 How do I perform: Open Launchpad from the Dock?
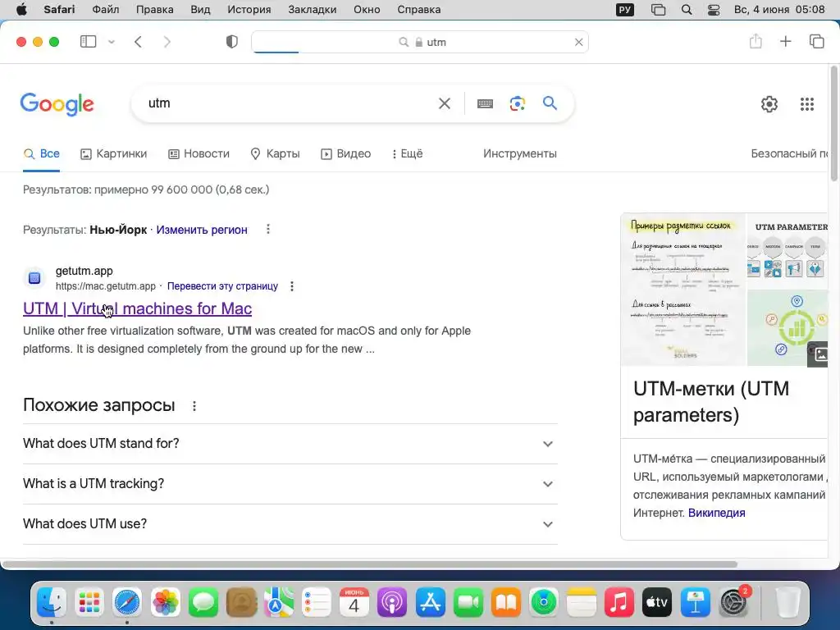click(x=89, y=602)
